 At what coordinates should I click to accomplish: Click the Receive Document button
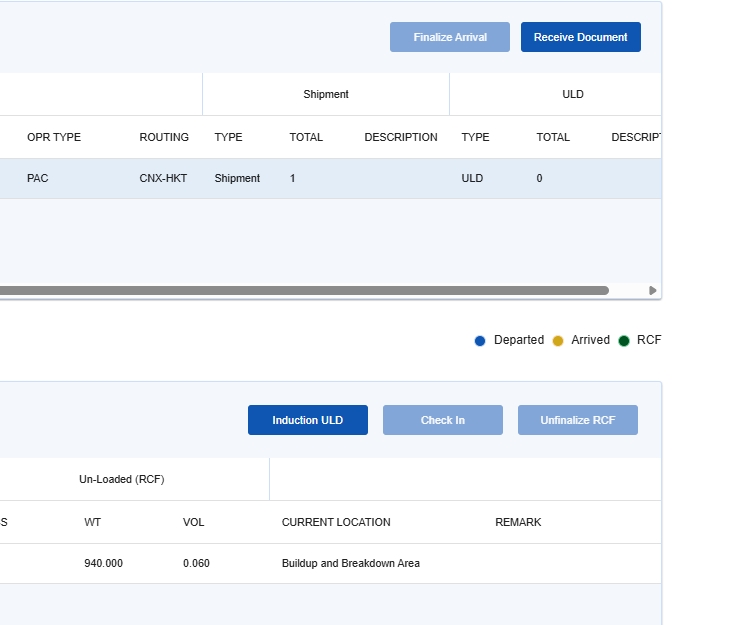coord(580,37)
